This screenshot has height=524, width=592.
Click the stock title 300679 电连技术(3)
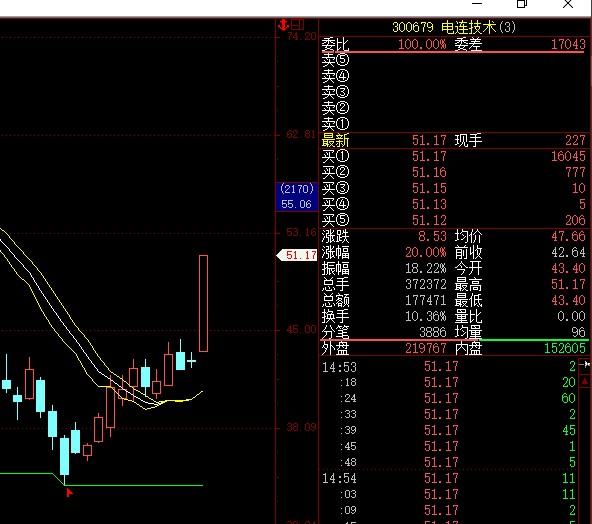coord(453,27)
